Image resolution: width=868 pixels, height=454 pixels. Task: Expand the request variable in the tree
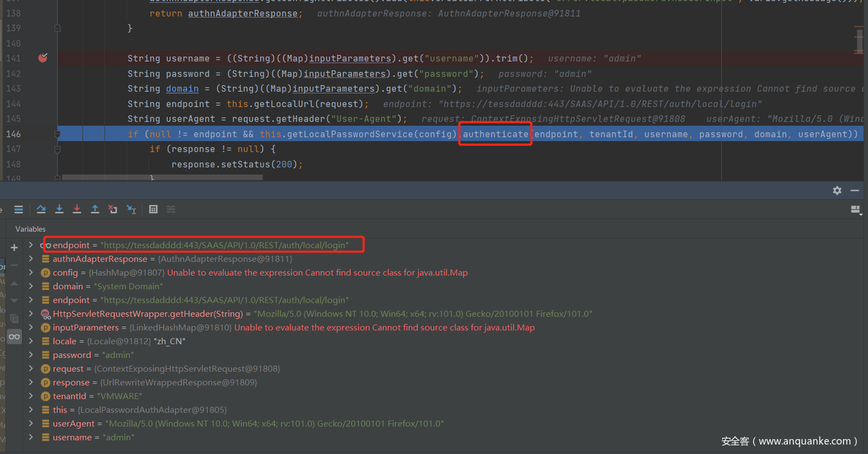pyautogui.click(x=31, y=369)
